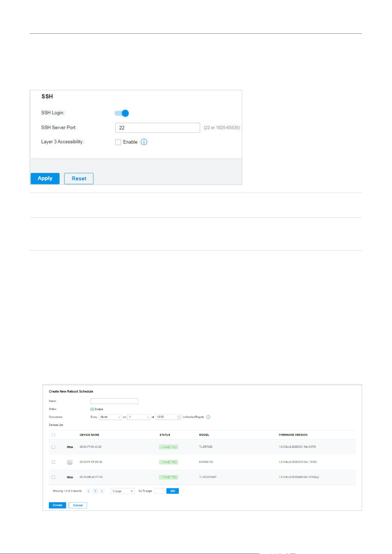Click the info icon beside Layer 3 Accessibility
The image size is (392, 554).
pos(144,142)
